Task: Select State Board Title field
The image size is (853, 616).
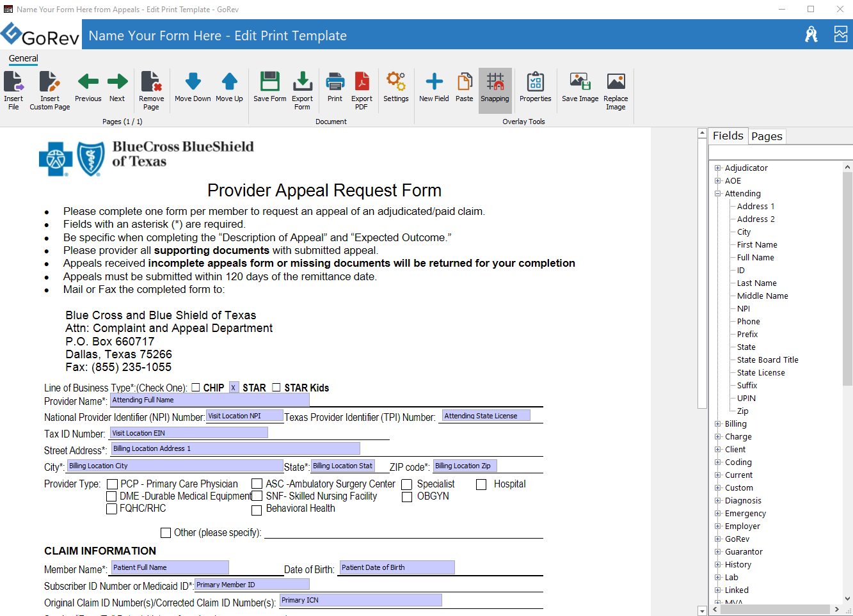Action: pyautogui.click(x=767, y=359)
